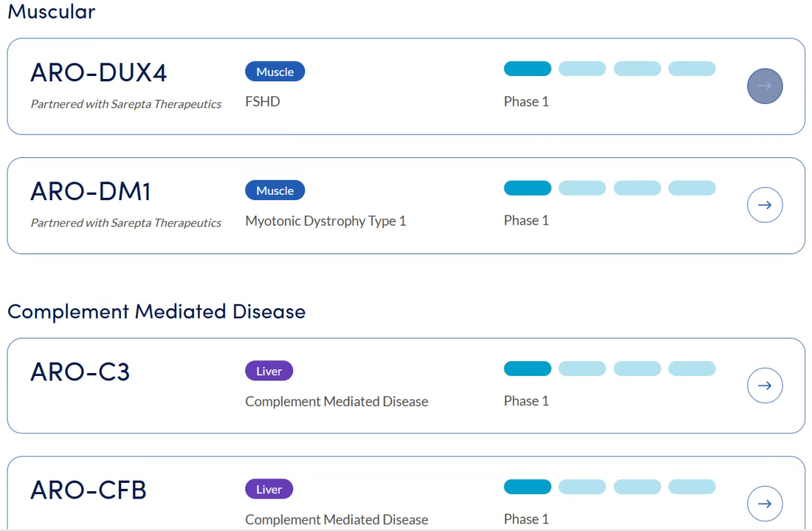Screen dimensions: 812x531
Task: Click the FSHD indication label
Action: [262, 102]
